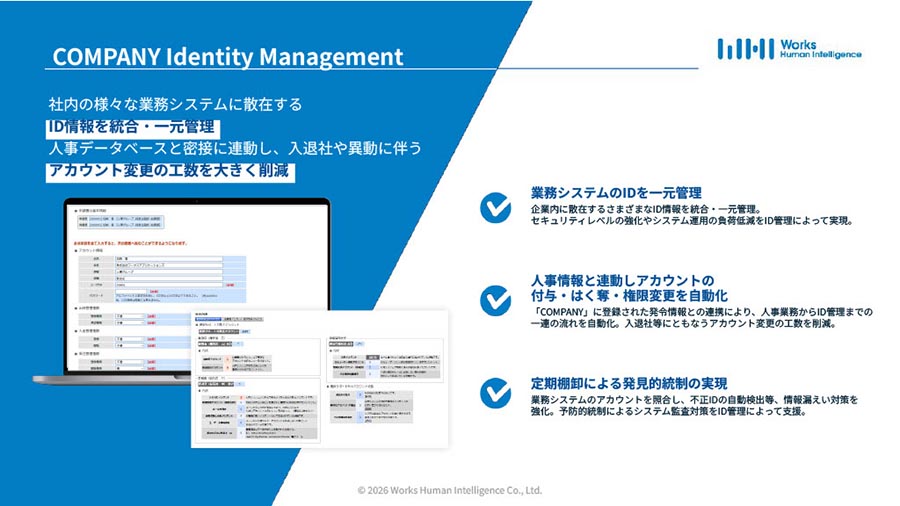The height and width of the screenshot is (506, 900).
Task: Click checkmark icon beside 業務システムのIDを一元管理
Action: 495,207
